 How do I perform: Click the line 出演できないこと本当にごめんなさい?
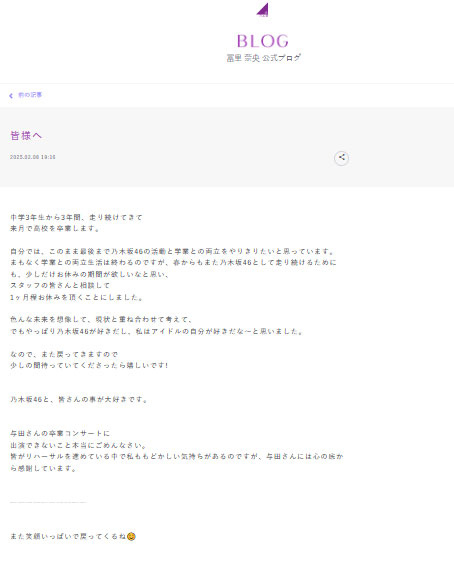(78, 445)
